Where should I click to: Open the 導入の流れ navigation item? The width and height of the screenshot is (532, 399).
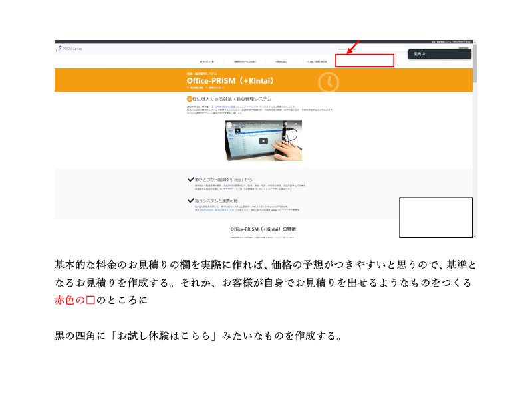click(281, 61)
